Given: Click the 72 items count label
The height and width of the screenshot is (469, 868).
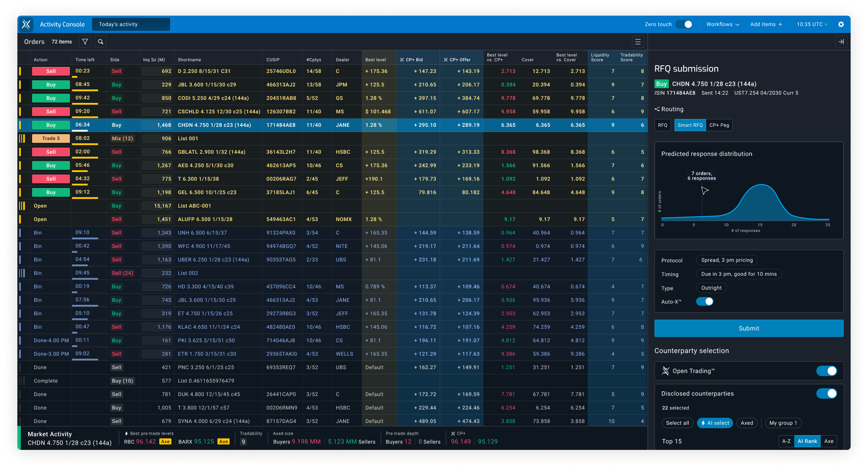Looking at the screenshot, I should point(62,42).
